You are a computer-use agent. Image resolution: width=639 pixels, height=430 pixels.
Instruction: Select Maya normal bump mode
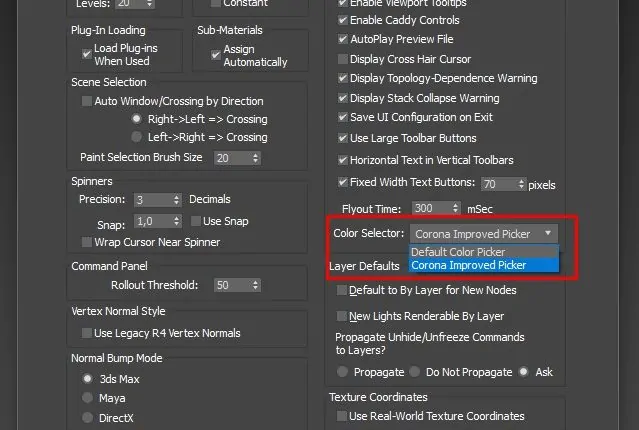88,398
